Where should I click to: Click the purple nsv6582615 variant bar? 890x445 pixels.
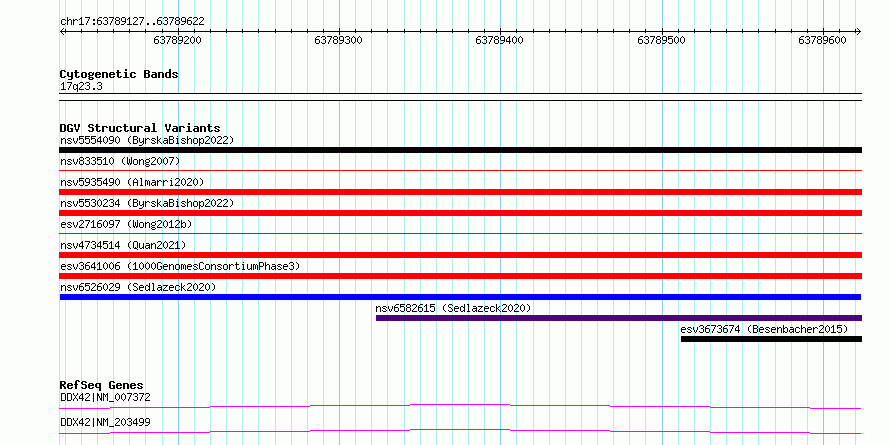pos(619,318)
